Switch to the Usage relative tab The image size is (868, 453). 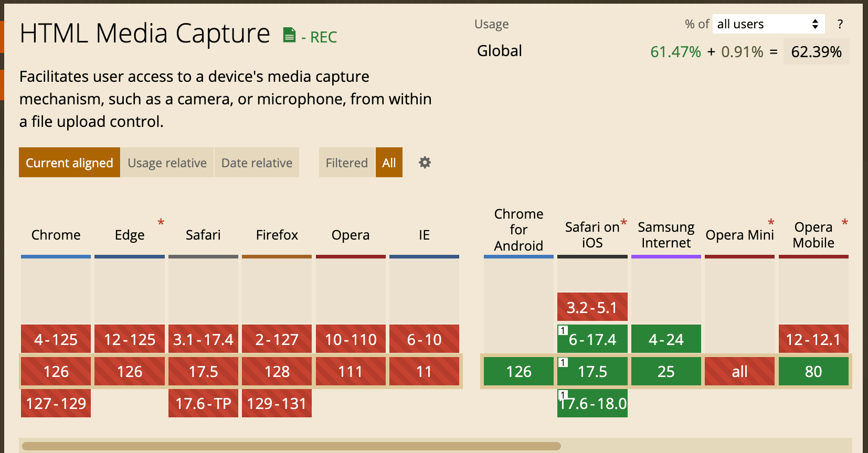pos(167,163)
